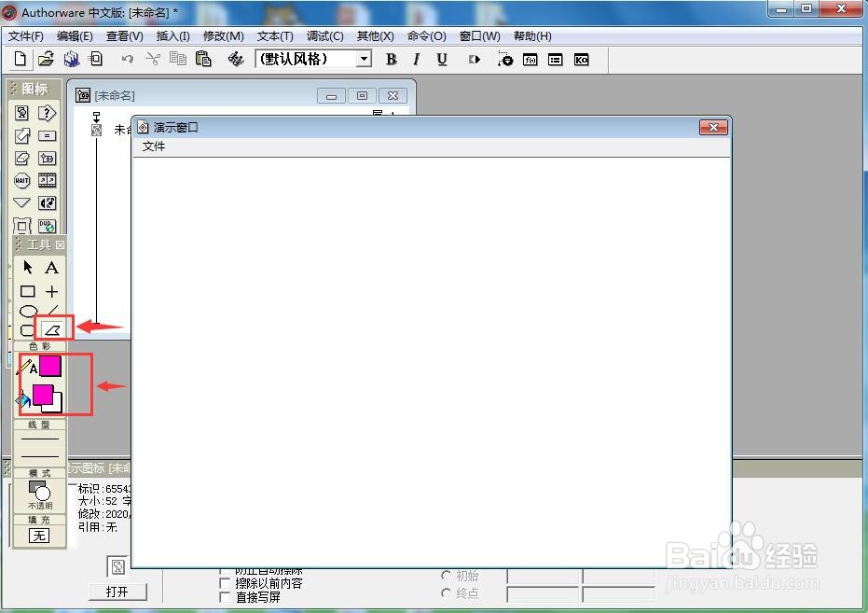Image resolution: width=868 pixels, height=613 pixels.
Task: Click the fill foreground magenta swatch
Action: tap(43, 395)
